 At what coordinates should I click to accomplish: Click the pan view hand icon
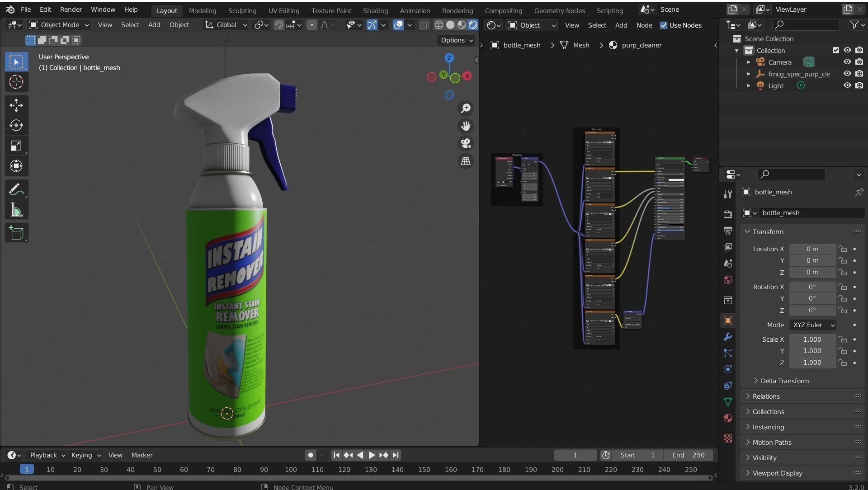point(466,126)
